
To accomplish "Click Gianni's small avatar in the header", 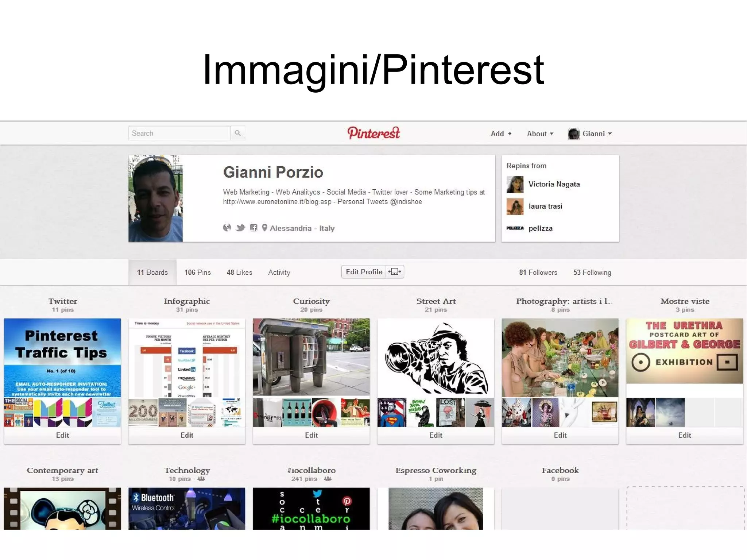I will (x=574, y=134).
